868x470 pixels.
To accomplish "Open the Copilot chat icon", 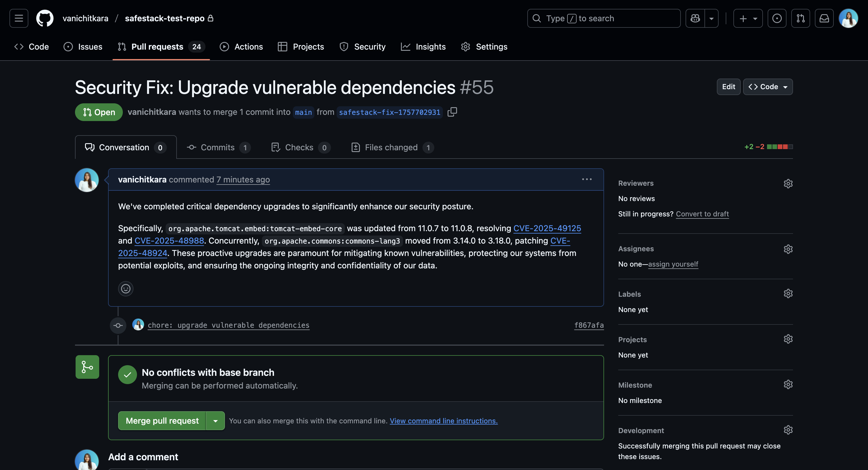I will tap(695, 18).
